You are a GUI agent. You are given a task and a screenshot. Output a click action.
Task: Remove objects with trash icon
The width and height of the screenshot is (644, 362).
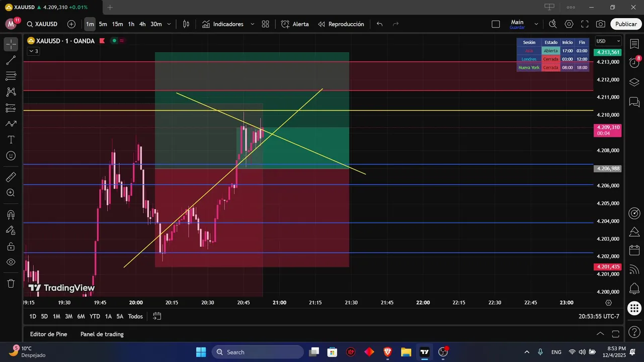pos(11,284)
